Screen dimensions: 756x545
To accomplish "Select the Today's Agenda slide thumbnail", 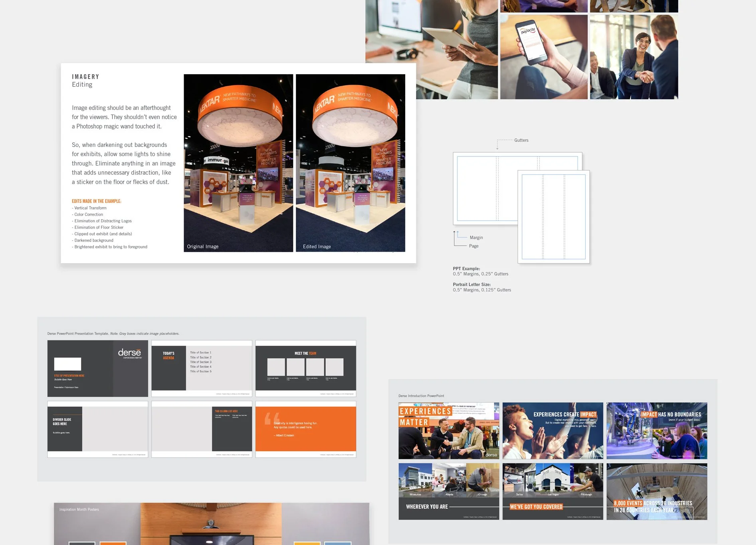I will click(202, 369).
